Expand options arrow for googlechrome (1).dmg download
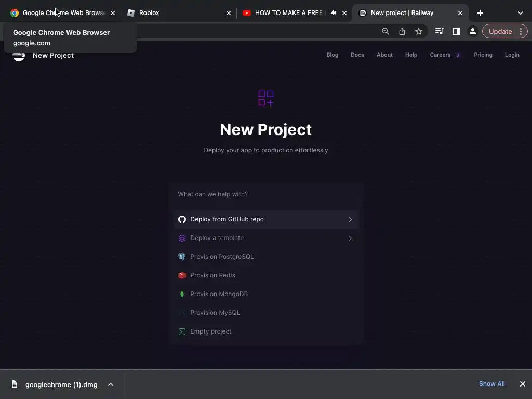This screenshot has width=532, height=399. [111, 384]
